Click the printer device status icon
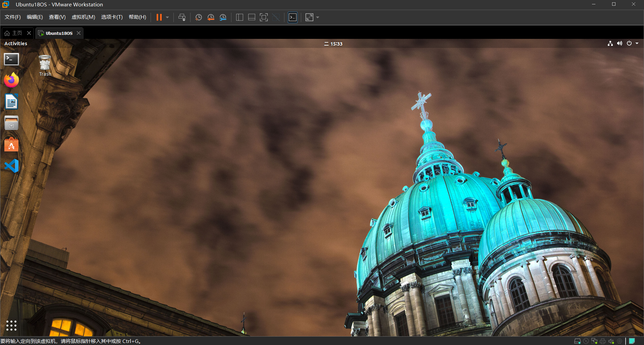This screenshot has width=644, height=345. click(x=603, y=341)
